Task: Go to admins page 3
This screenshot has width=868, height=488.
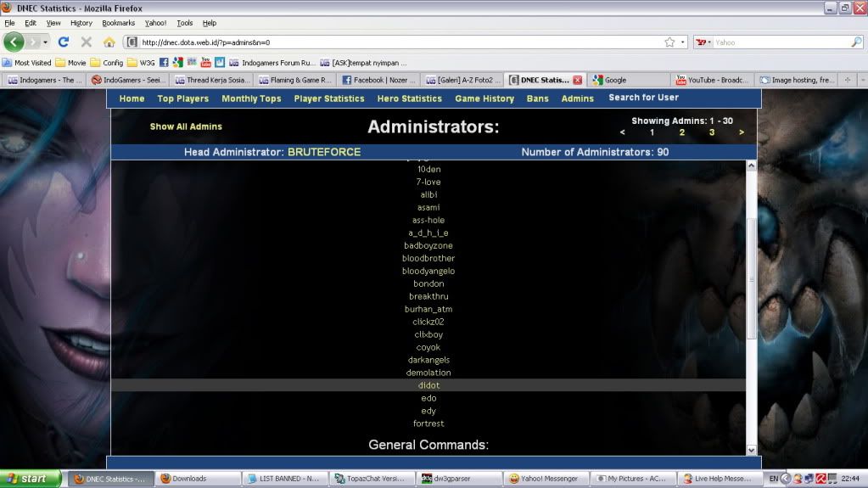Action: (712, 132)
